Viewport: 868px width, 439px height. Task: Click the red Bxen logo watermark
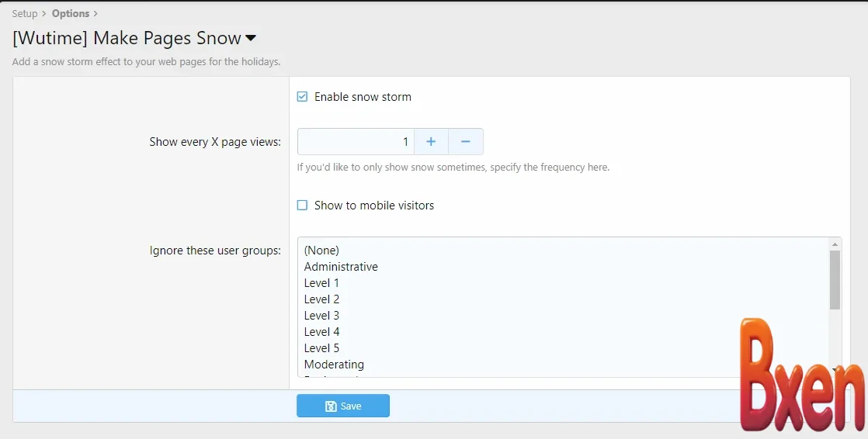(801, 376)
